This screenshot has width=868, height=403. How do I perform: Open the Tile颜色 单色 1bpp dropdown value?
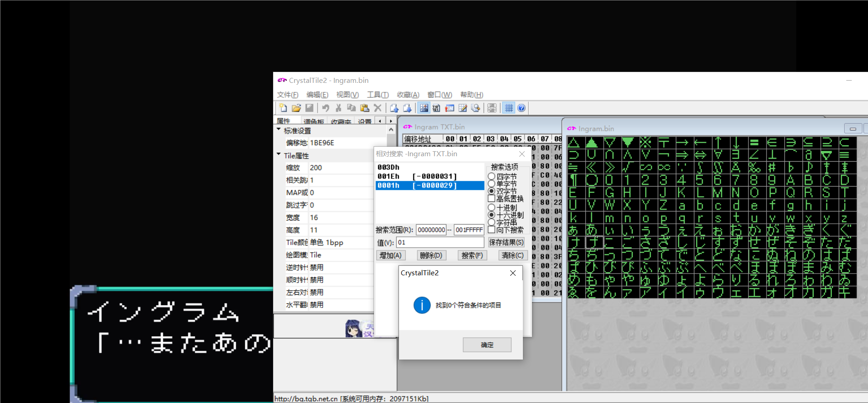[x=341, y=242]
